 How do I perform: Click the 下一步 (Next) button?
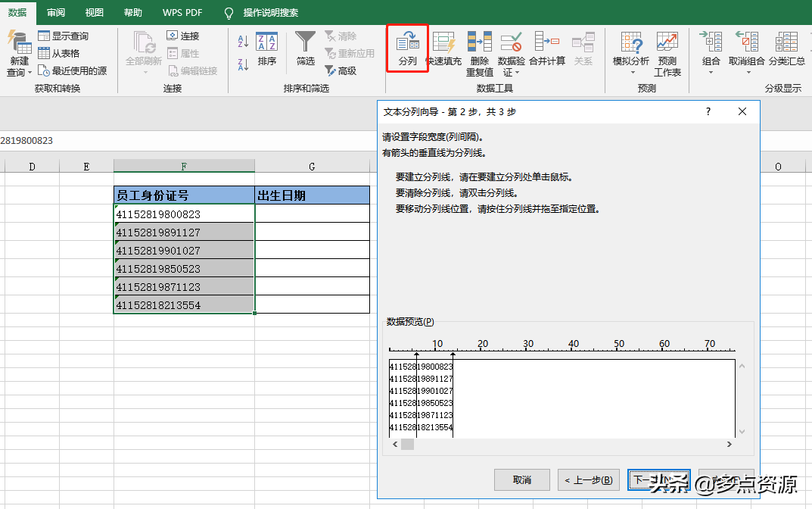658,480
